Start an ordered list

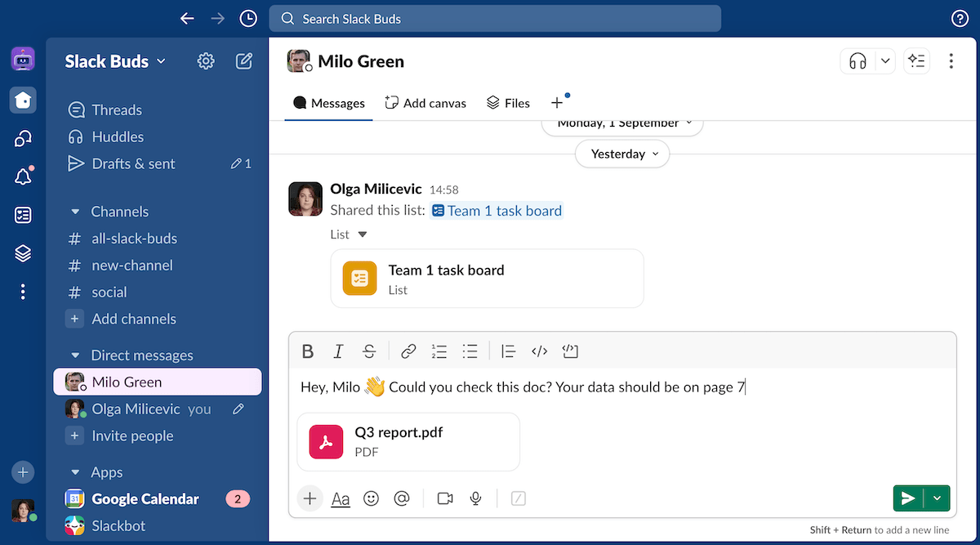pos(439,351)
